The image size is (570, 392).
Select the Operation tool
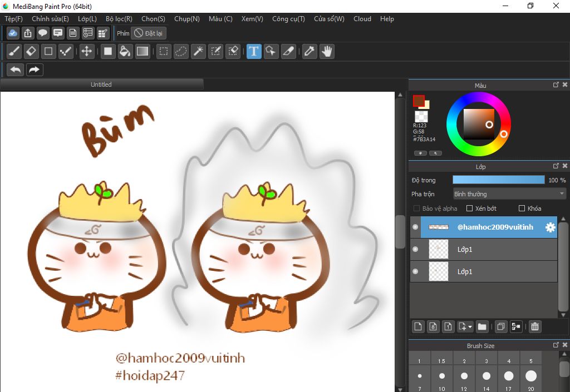pos(271,51)
